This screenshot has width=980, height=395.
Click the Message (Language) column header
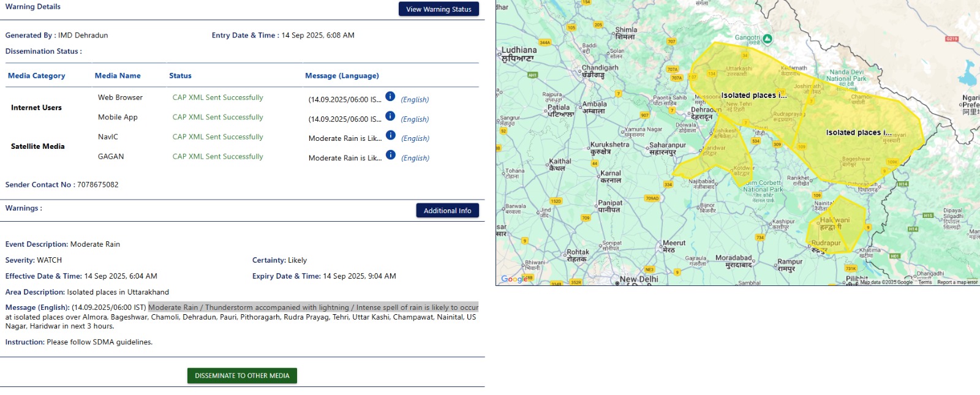coord(342,76)
